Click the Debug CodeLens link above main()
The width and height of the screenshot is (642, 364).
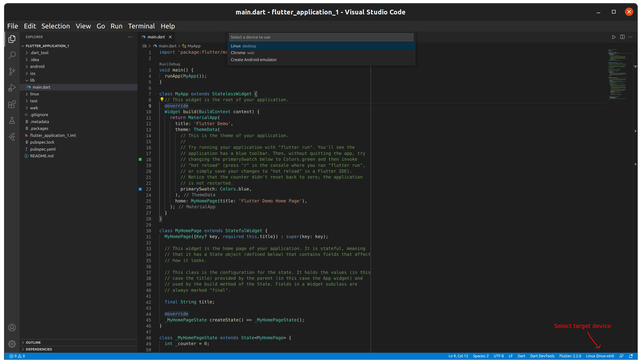click(174, 64)
